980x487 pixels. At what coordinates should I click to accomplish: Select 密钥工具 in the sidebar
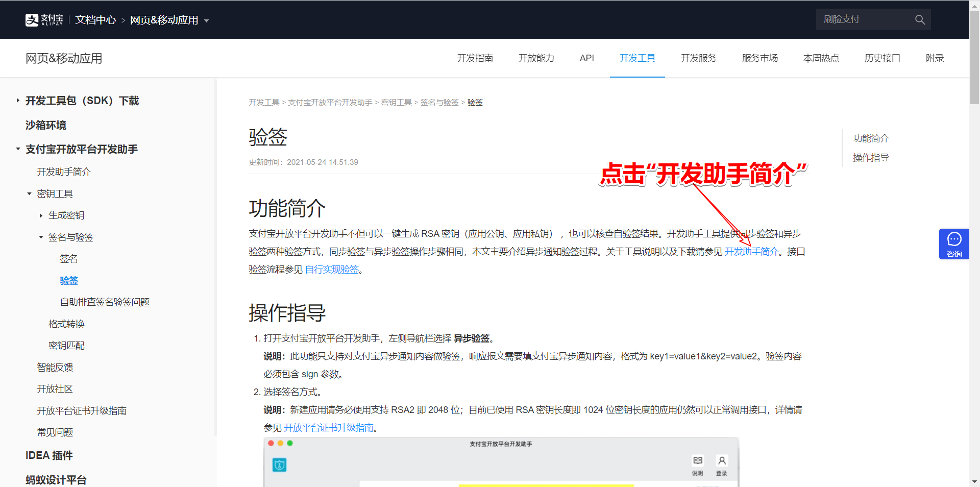pyautogui.click(x=55, y=194)
